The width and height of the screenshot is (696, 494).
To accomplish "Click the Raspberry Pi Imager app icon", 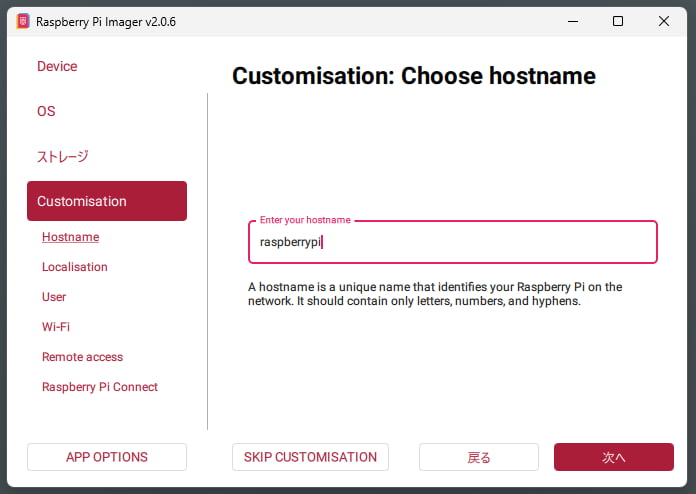I will [23, 21].
